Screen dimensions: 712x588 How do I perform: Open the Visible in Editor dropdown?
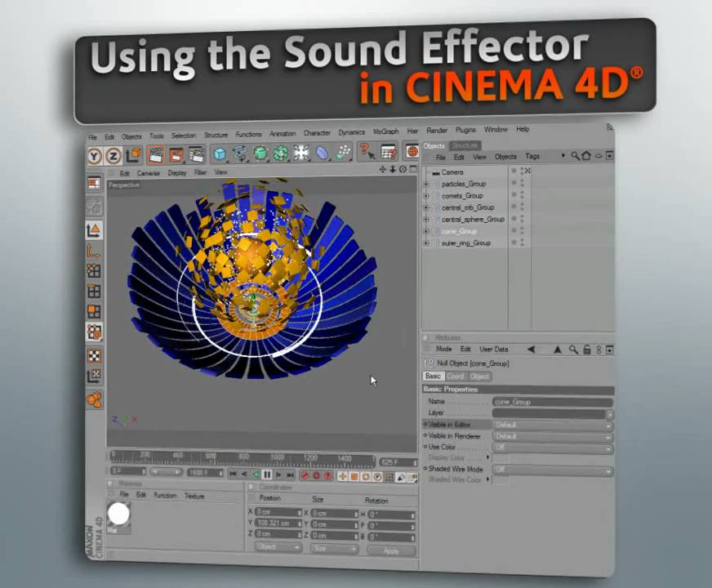click(x=553, y=425)
